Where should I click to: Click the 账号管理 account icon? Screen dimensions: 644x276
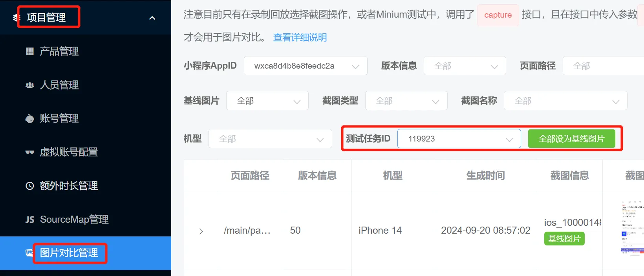coord(29,118)
